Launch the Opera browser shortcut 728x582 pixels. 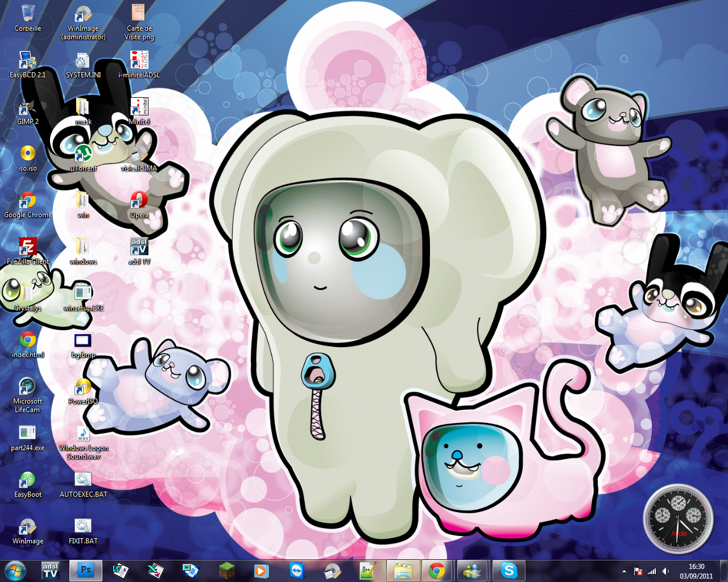[x=139, y=200]
